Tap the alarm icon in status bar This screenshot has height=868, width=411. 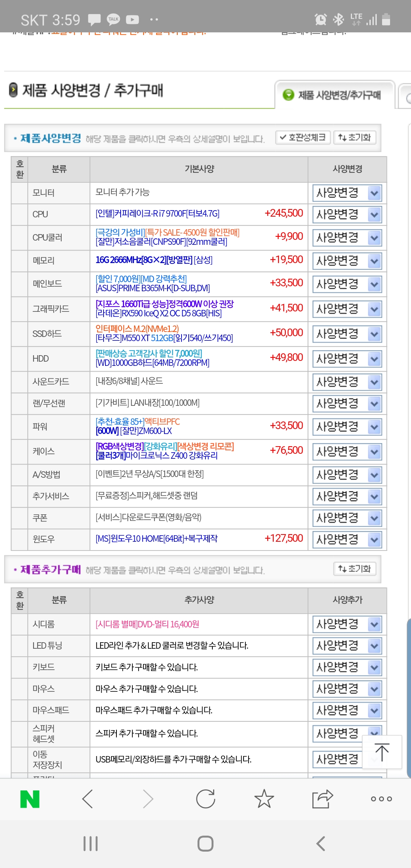[320, 19]
